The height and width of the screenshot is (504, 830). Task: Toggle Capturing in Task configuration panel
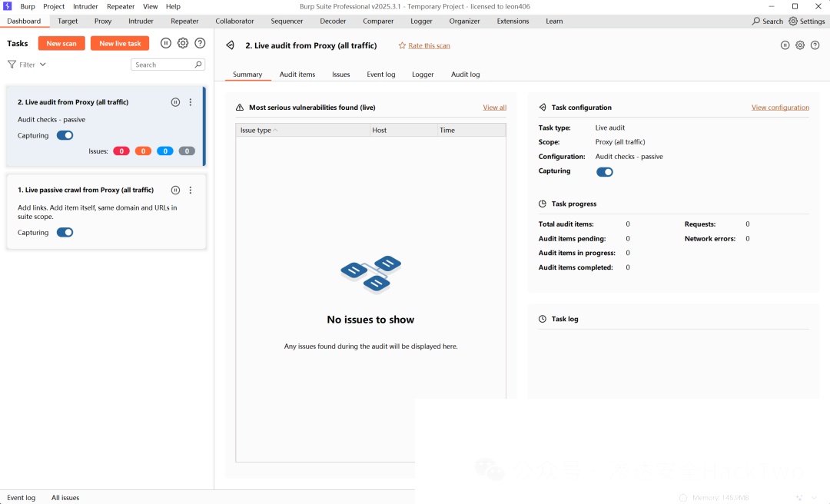pyautogui.click(x=605, y=172)
